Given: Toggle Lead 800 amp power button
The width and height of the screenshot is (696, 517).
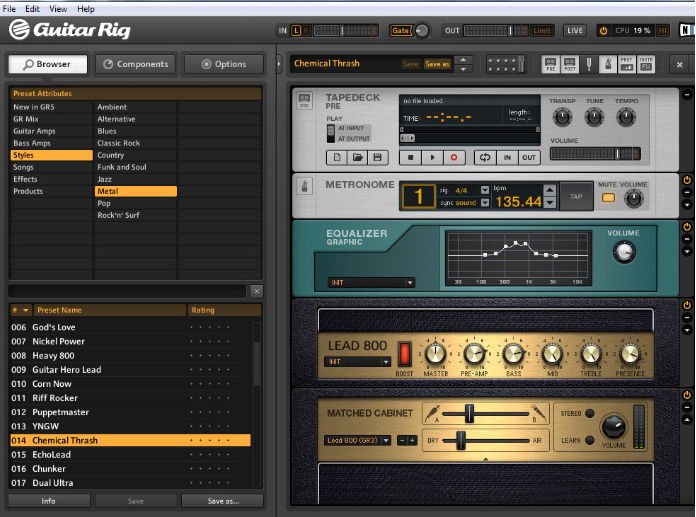Looking at the screenshot, I should (x=687, y=305).
